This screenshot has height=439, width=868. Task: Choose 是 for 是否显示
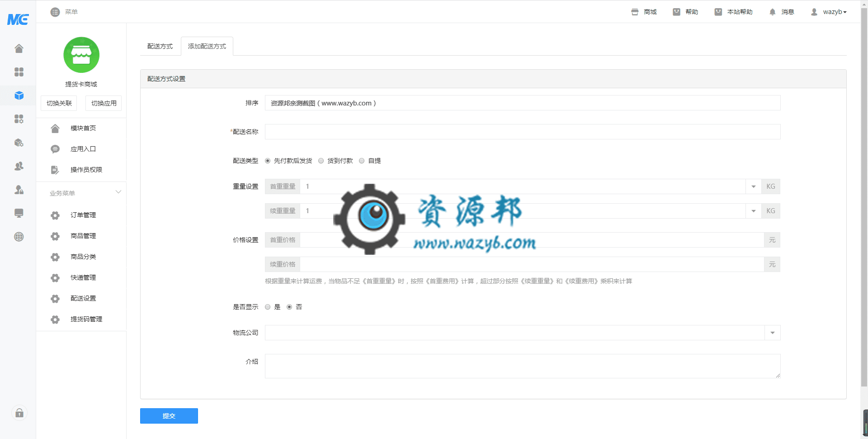(268, 307)
